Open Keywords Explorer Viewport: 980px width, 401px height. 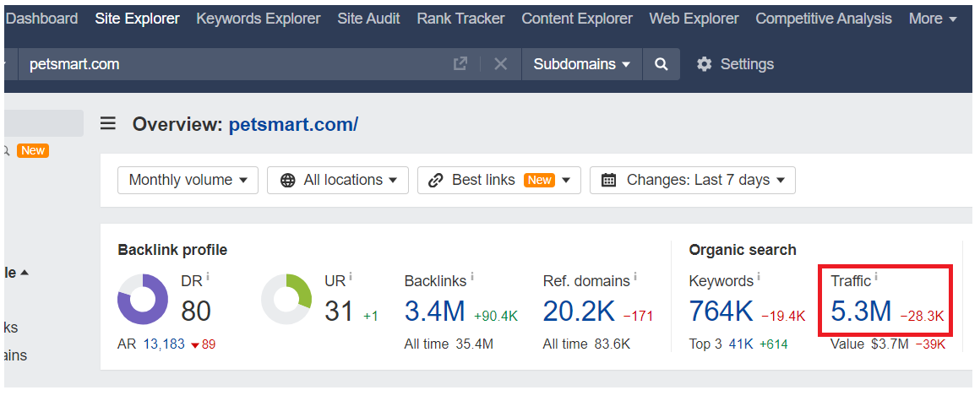[x=259, y=19]
